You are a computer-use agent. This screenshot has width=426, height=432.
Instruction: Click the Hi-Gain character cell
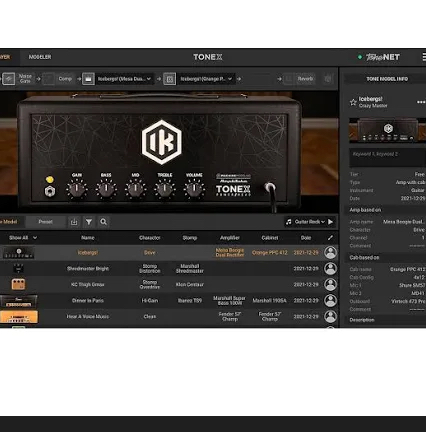click(x=150, y=301)
